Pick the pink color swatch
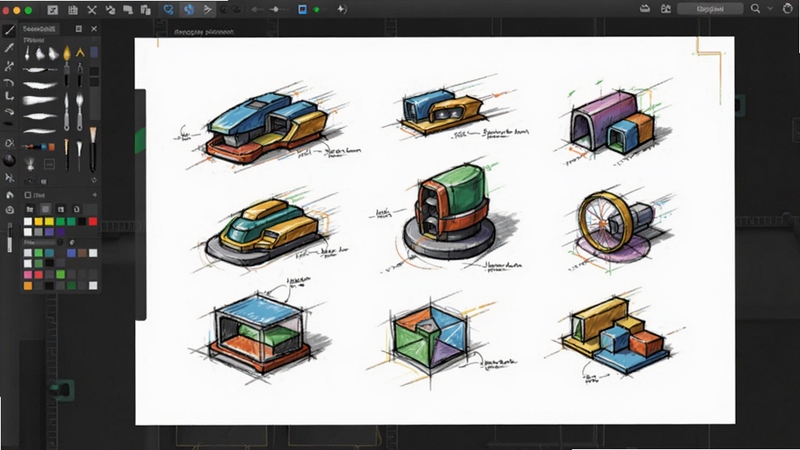The image size is (800, 450). coord(28,274)
